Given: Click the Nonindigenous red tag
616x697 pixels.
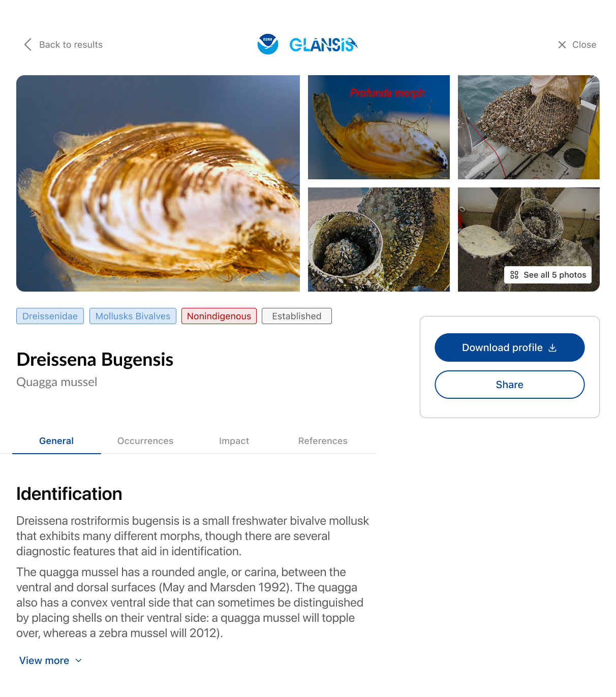Looking at the screenshot, I should click(x=219, y=316).
